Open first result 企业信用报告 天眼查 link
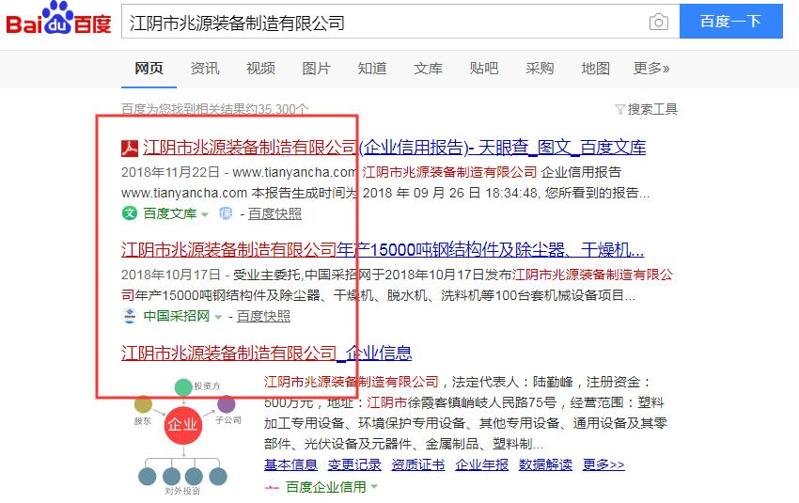This screenshot has width=799, height=503. coord(394,148)
